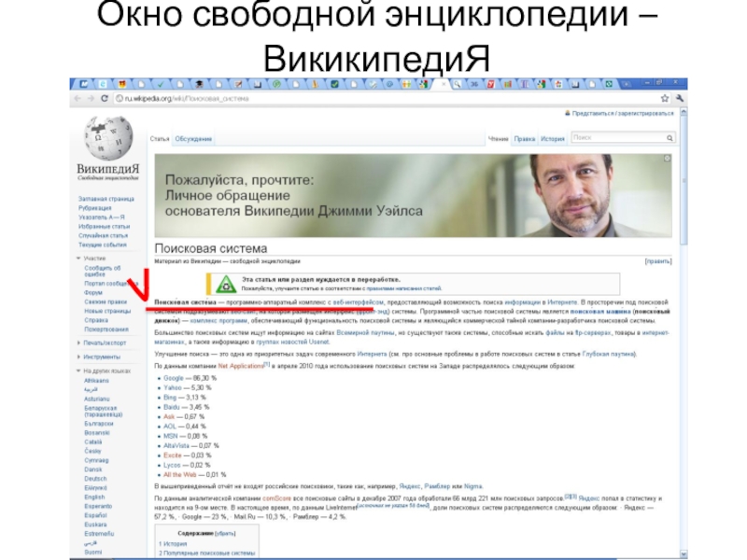
Task: Bookmark page with the star icon
Action: coord(665,99)
